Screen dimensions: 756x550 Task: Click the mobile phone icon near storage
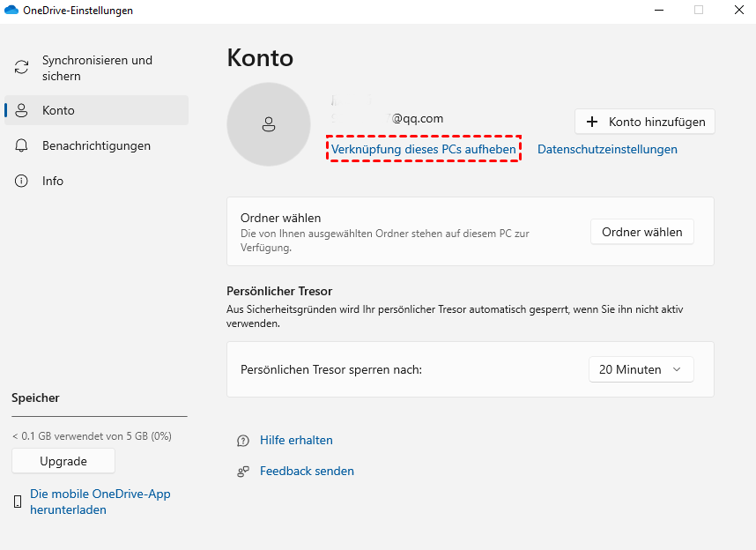pyautogui.click(x=18, y=502)
